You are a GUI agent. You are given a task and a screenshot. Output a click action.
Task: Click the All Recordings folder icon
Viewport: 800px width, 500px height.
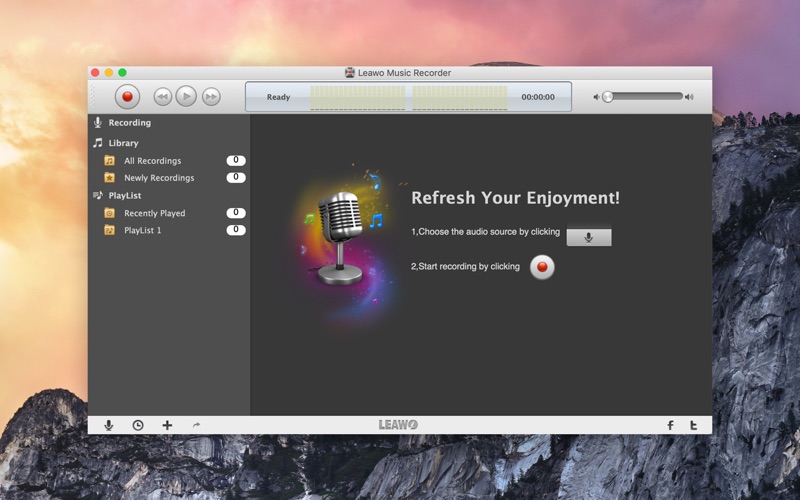[x=109, y=161]
